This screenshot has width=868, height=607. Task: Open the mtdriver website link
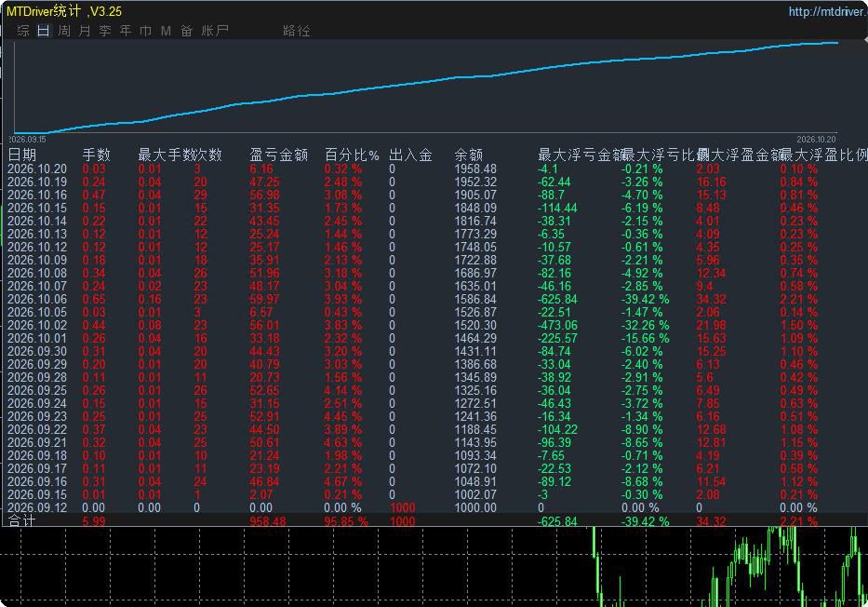tap(828, 11)
